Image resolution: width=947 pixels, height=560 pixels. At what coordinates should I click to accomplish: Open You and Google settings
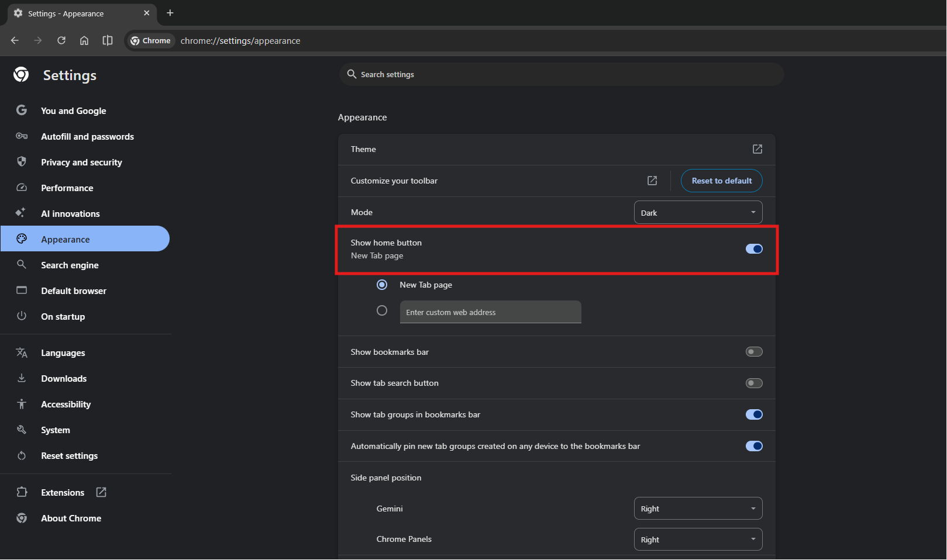pos(74,111)
